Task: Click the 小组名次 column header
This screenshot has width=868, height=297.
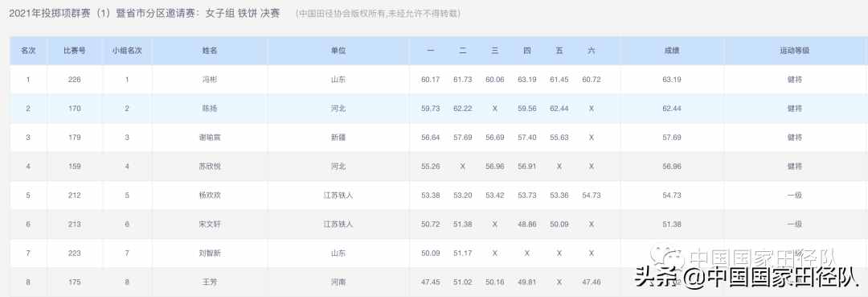Action: (127, 51)
